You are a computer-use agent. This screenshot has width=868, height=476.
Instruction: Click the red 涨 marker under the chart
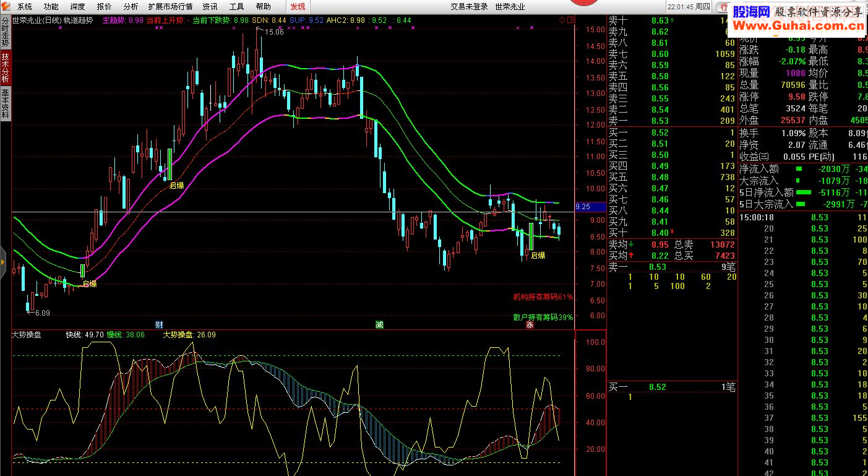point(530,324)
